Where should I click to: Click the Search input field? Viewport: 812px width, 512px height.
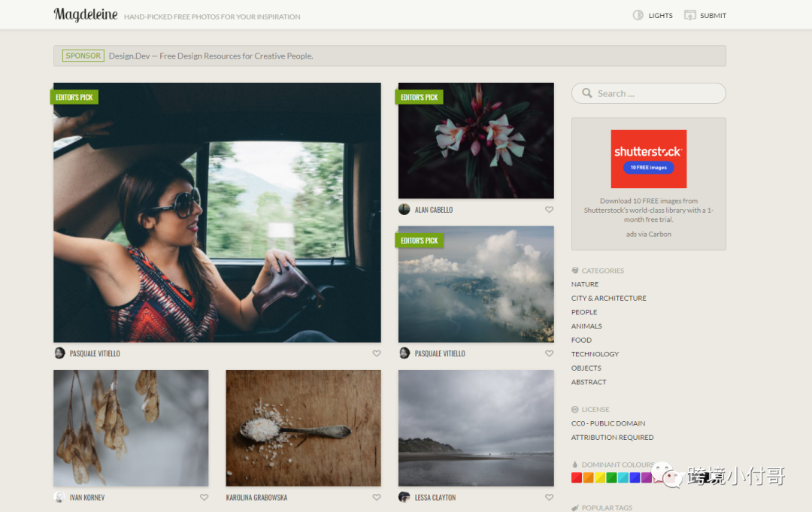pos(648,93)
